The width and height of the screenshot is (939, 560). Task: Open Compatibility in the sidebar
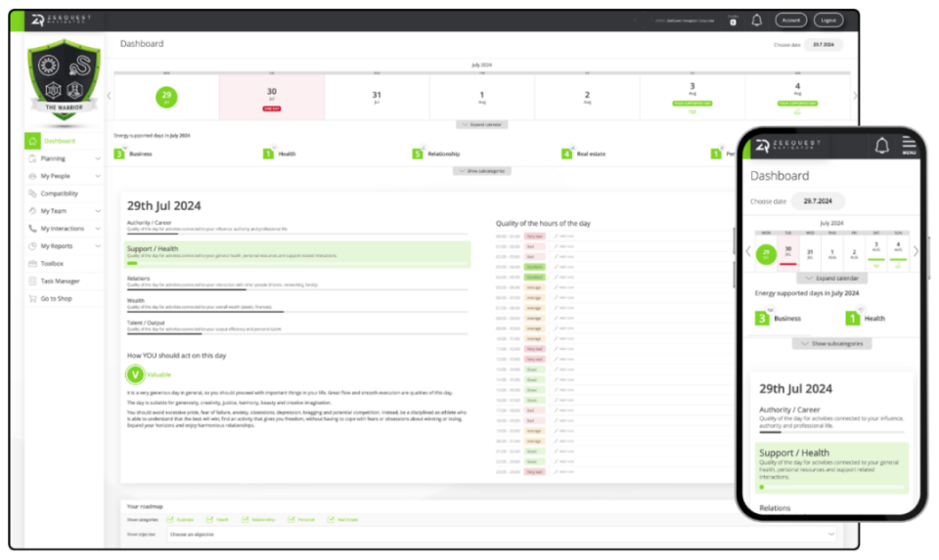tap(59, 194)
